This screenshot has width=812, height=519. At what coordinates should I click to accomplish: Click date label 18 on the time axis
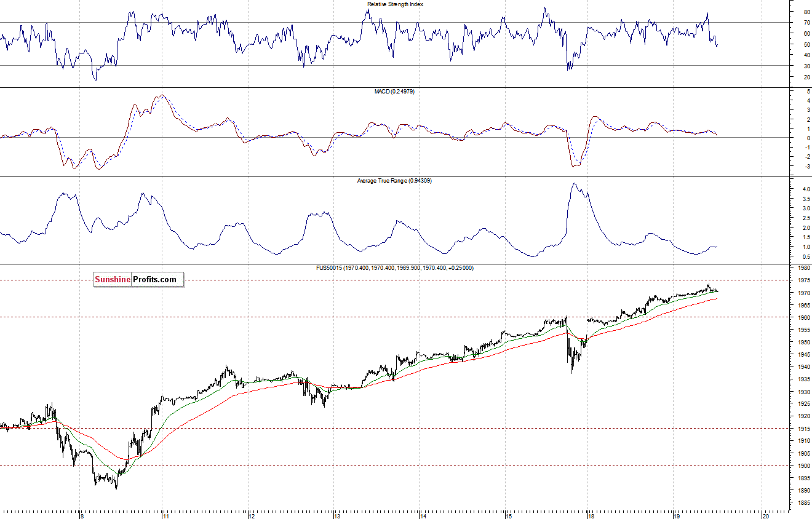591,515
